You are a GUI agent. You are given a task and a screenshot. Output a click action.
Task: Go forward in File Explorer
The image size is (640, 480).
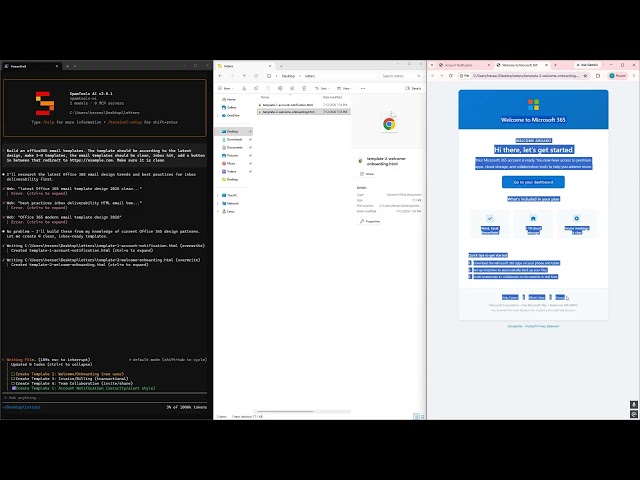click(x=232, y=76)
